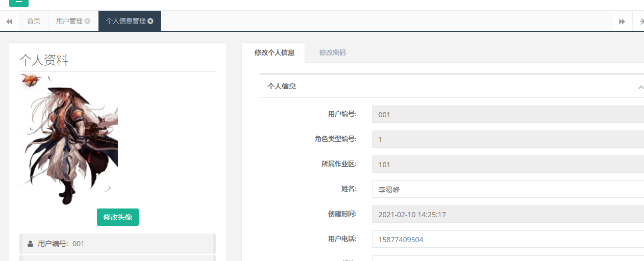Viewport: 644px width, 261px height.
Task: Switch to the 修改个人信息 tab
Action: pyautogui.click(x=274, y=53)
